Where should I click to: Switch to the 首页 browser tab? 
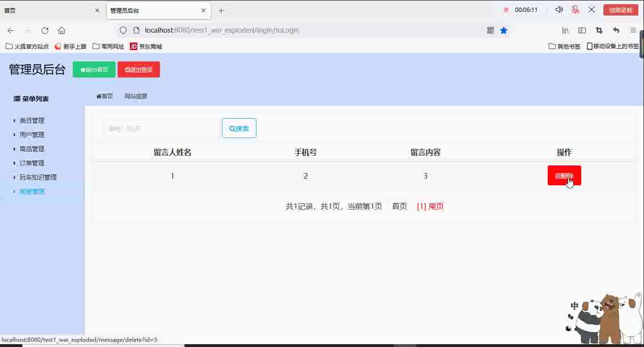coord(51,10)
